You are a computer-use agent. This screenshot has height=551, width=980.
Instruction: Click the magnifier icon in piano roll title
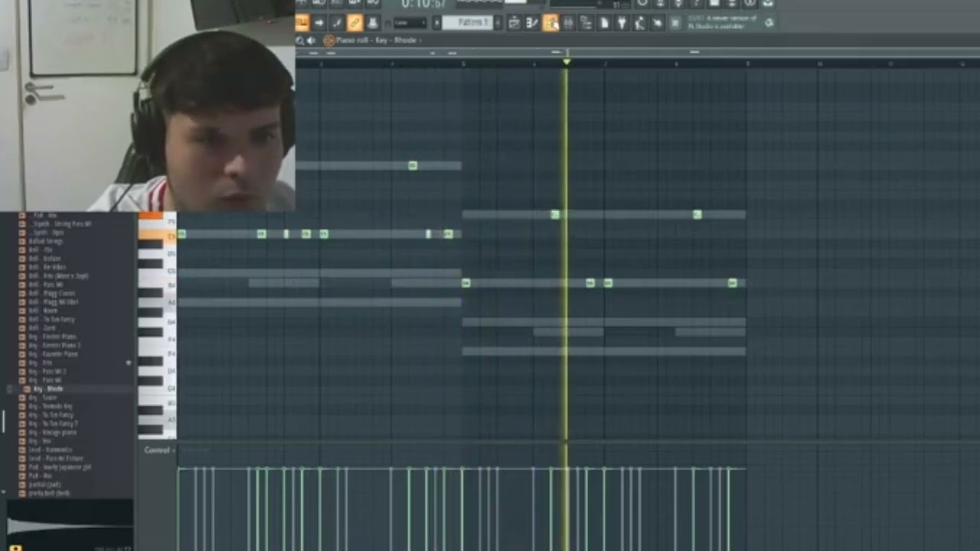300,40
